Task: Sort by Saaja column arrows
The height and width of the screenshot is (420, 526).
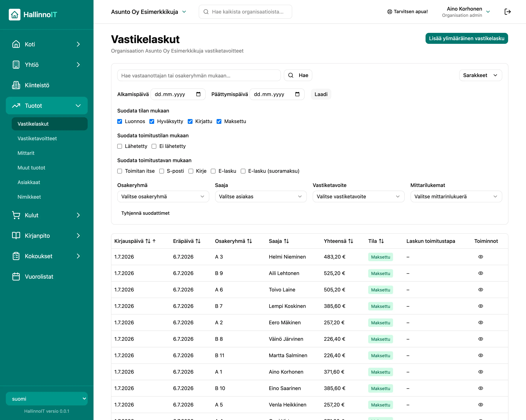Action: click(x=286, y=241)
